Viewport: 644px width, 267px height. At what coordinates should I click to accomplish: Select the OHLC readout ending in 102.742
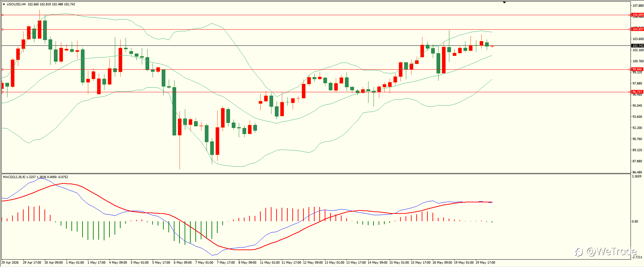[52, 4]
